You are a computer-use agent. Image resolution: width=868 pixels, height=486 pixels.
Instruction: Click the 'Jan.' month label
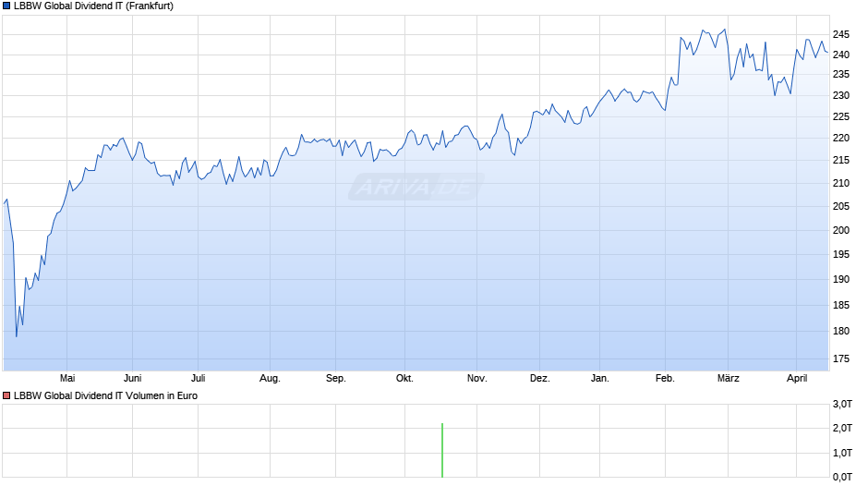click(599, 378)
